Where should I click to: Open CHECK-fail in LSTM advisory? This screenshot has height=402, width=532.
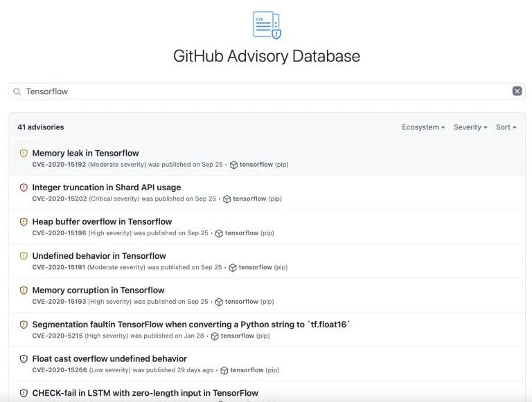(145, 393)
